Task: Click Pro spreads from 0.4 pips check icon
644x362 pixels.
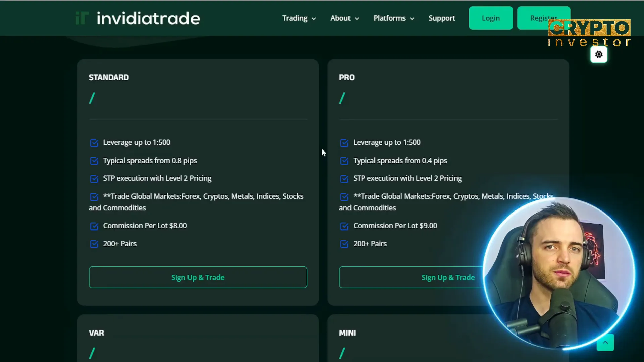Action: (344, 161)
